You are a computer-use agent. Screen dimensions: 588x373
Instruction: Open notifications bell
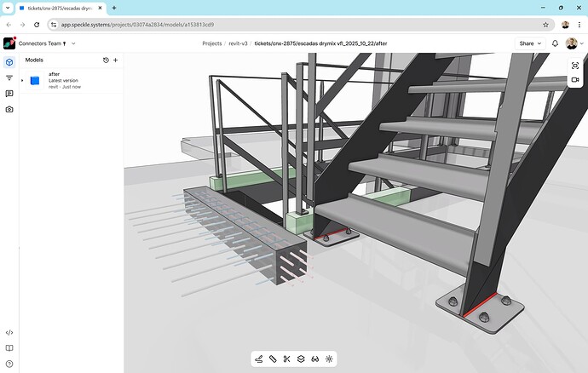point(555,43)
